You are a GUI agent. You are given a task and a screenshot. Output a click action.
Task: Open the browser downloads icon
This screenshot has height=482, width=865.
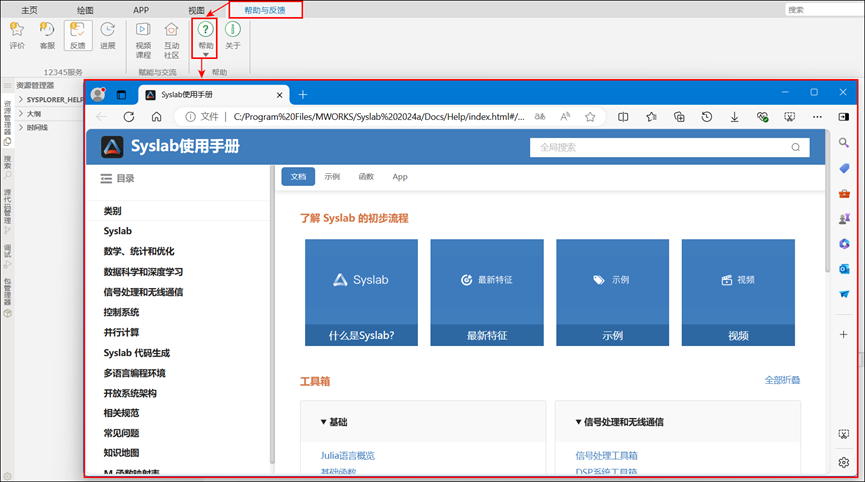(x=734, y=117)
